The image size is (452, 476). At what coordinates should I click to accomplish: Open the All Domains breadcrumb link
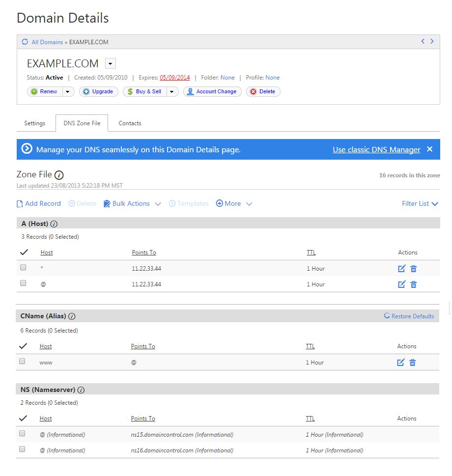tap(47, 42)
